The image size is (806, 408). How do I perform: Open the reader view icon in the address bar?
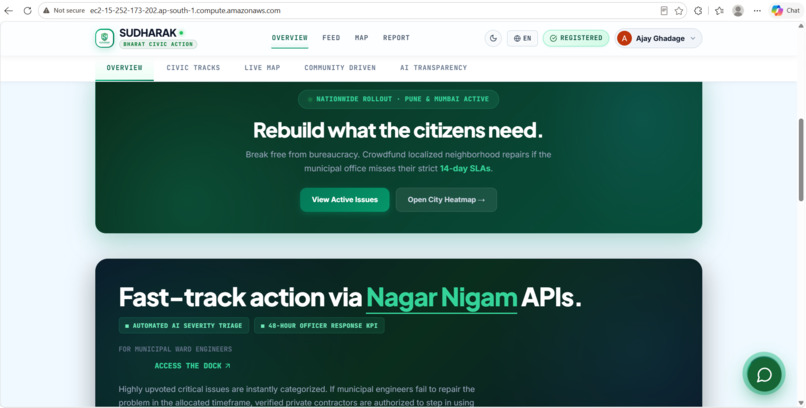point(664,10)
